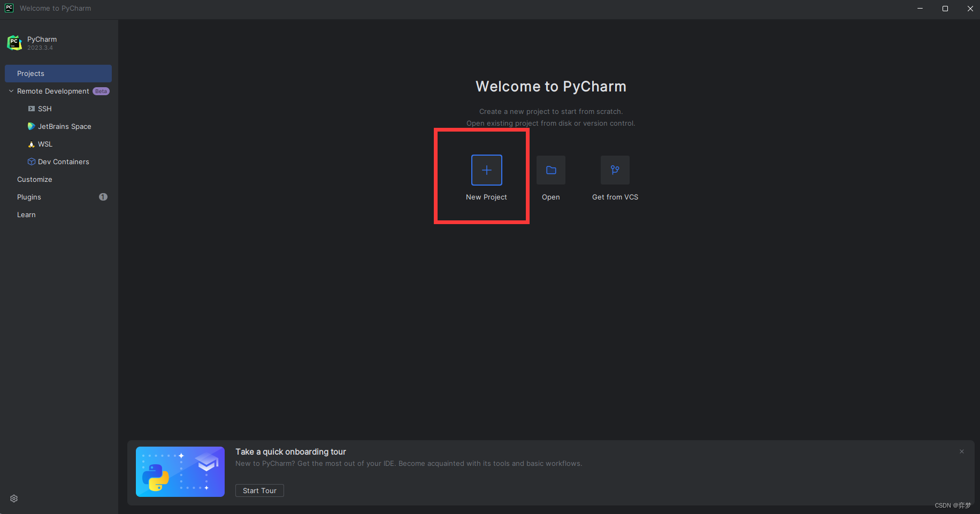
Task: Click the Open label text
Action: (551, 197)
